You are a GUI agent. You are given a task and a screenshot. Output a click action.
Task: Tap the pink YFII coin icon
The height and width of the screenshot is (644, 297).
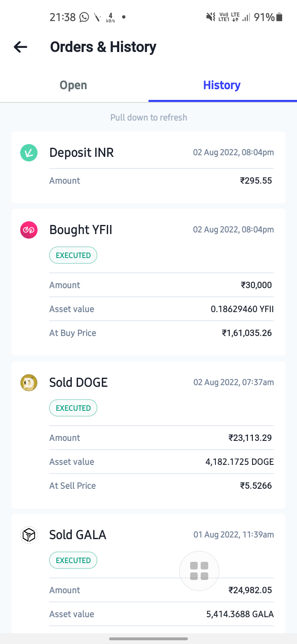(x=29, y=230)
